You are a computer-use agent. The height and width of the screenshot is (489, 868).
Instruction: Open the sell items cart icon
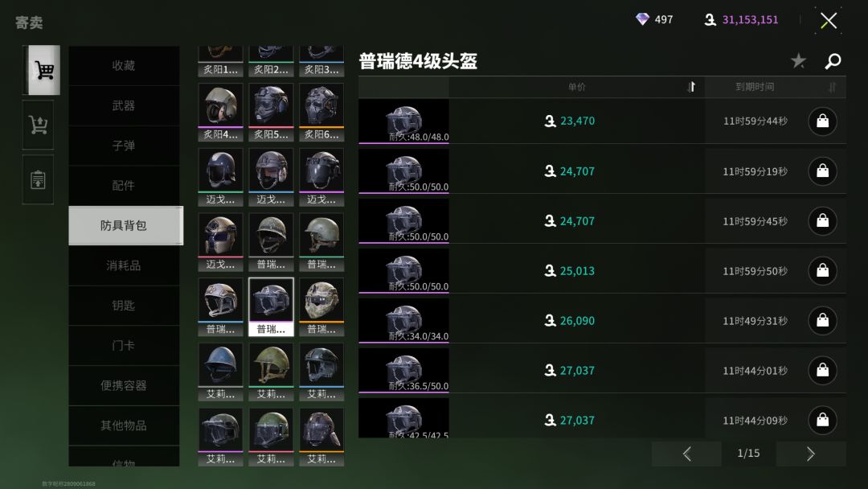pos(39,125)
